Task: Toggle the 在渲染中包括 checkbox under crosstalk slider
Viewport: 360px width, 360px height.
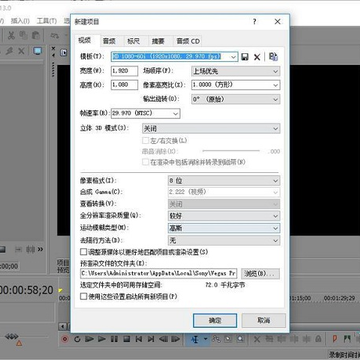Action: (145, 162)
